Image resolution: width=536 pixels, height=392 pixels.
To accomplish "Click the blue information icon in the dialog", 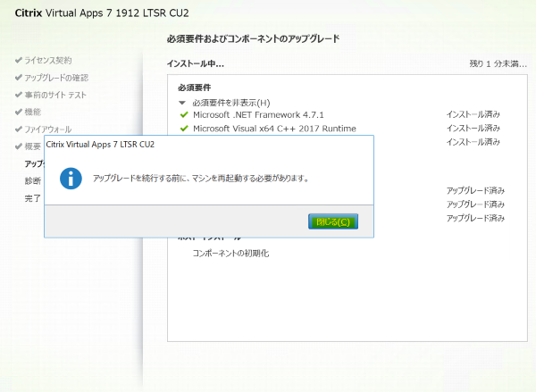I will pos(71,179).
